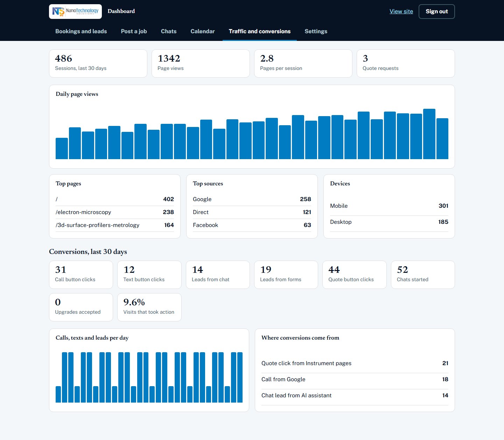This screenshot has height=440, width=504.
Task: Click the 52 Chats started card
Action: coord(423,275)
